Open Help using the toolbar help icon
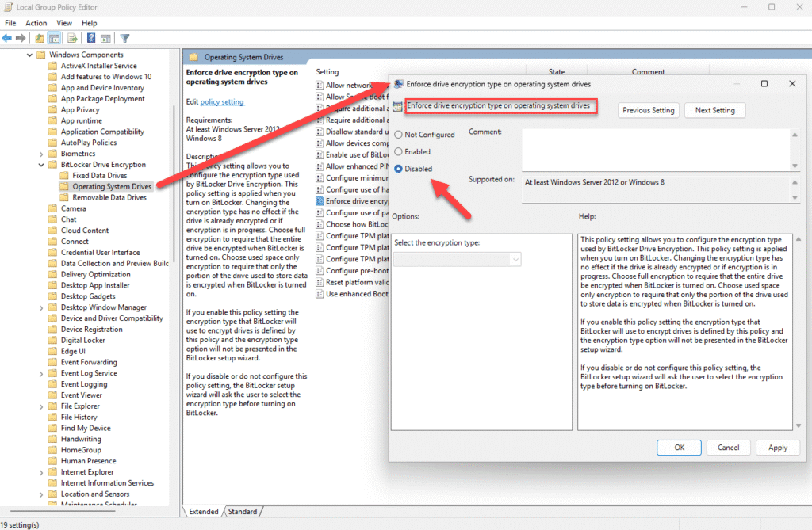Viewport: 812px width, 530px height. coord(91,38)
